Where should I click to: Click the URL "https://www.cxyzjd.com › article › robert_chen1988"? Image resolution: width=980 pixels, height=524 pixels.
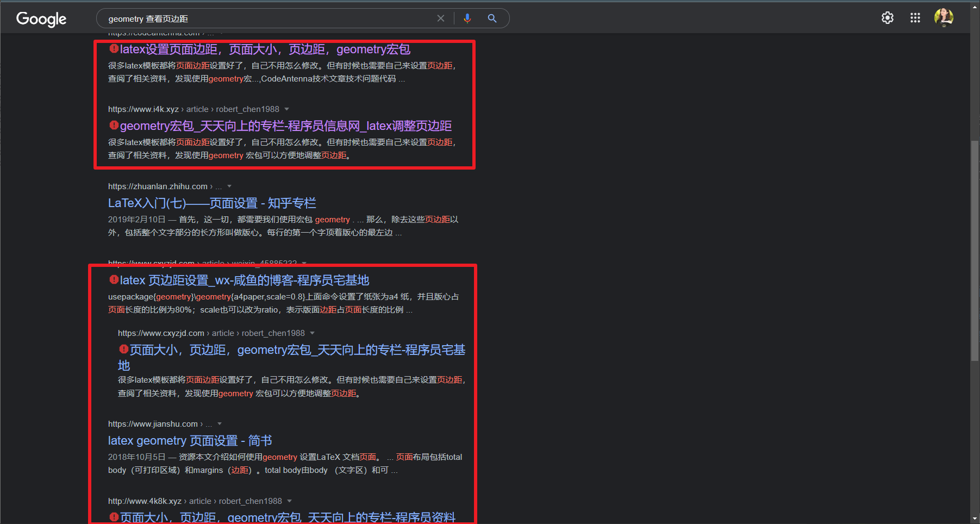211,333
